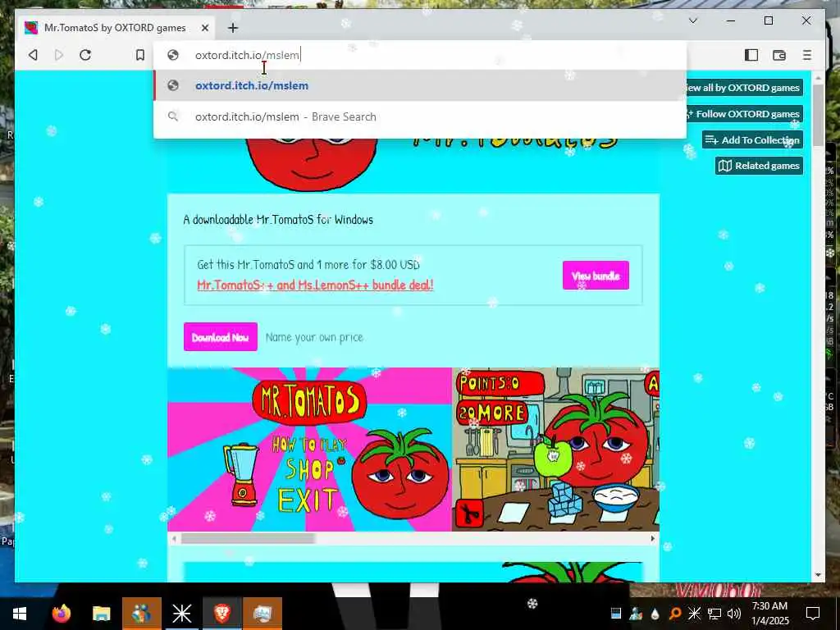The image size is (840, 630).
Task: Open Related games
Action: (759, 166)
